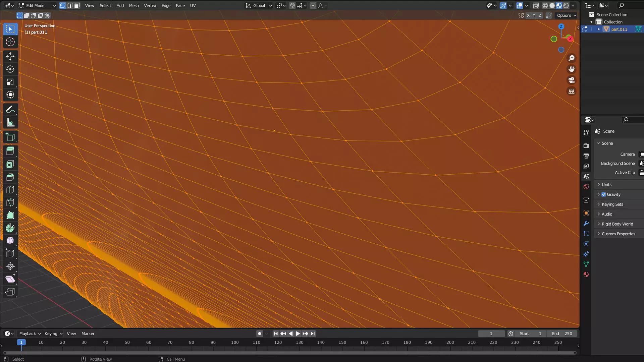Select the Move tool in toolbar

tap(10, 56)
